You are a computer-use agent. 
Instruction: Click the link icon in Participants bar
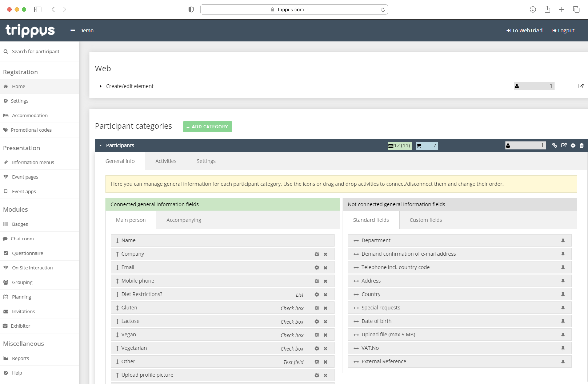point(554,145)
